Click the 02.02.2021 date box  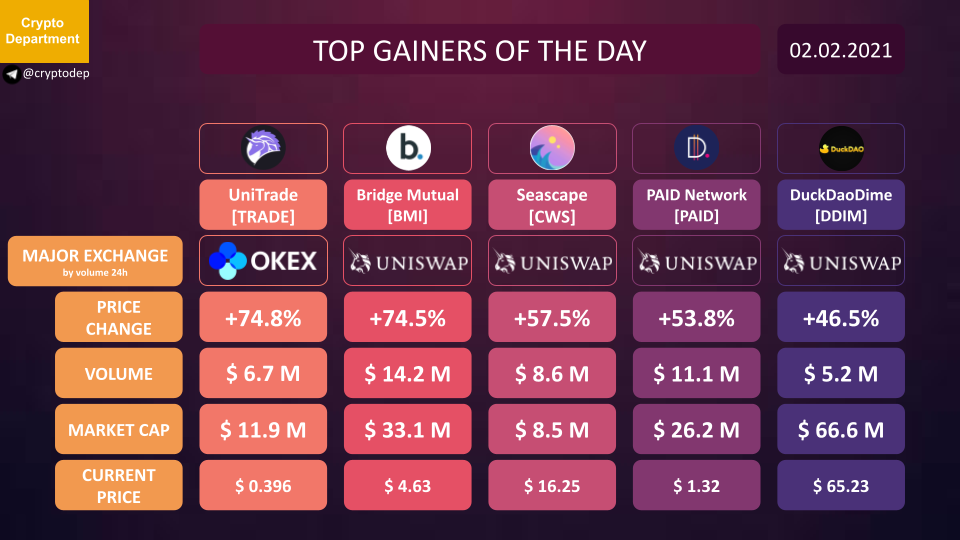click(x=841, y=50)
